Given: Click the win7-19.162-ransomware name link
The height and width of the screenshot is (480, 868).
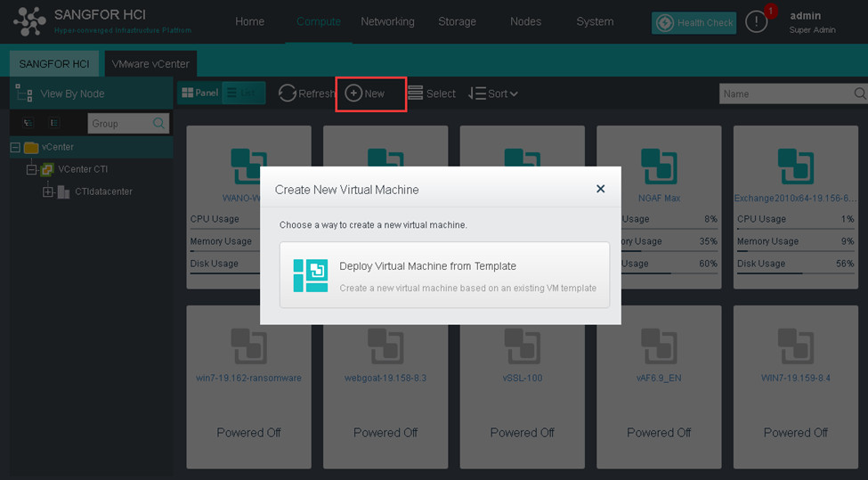Looking at the screenshot, I should pos(248,378).
